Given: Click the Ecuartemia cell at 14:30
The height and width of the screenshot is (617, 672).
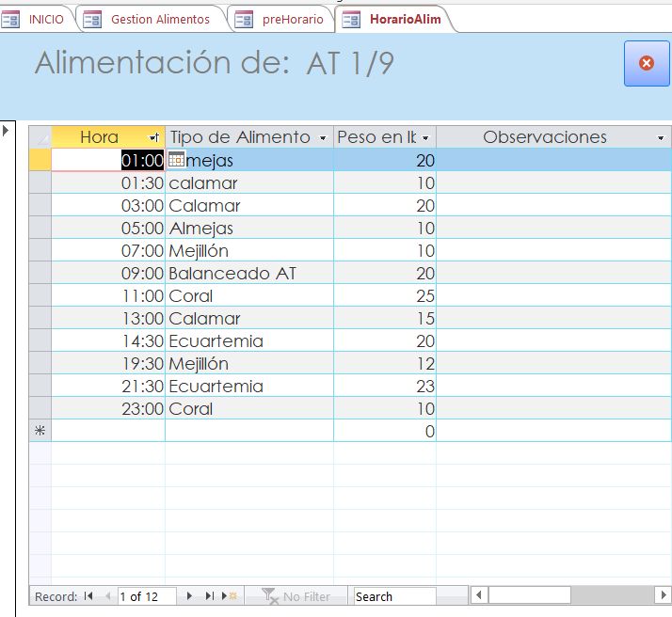Looking at the screenshot, I should coord(249,340).
